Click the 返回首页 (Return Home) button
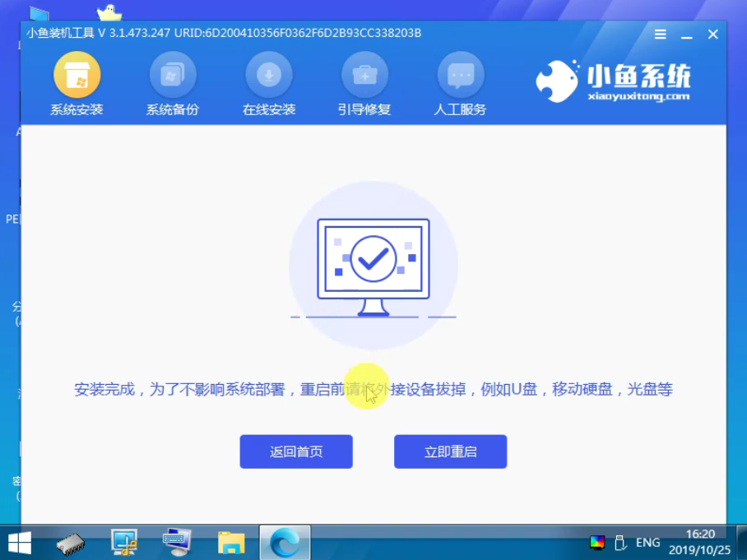The height and width of the screenshot is (560, 747). point(295,451)
